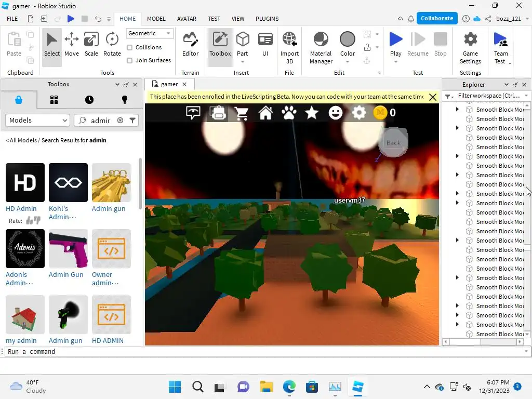Click the Color swatch circle
The height and width of the screenshot is (399, 532).
[348, 39]
